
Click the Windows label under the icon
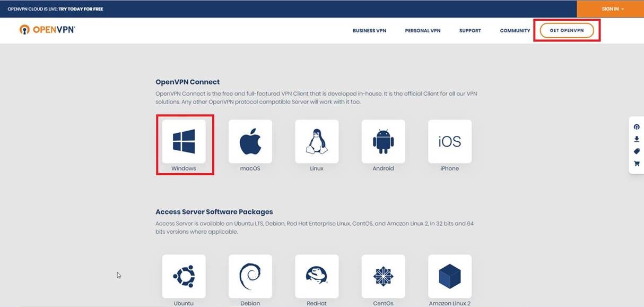[184, 168]
